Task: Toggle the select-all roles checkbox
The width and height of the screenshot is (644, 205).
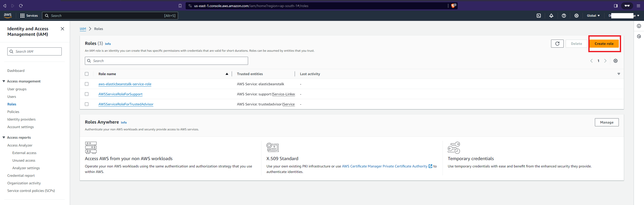Action: click(x=87, y=74)
